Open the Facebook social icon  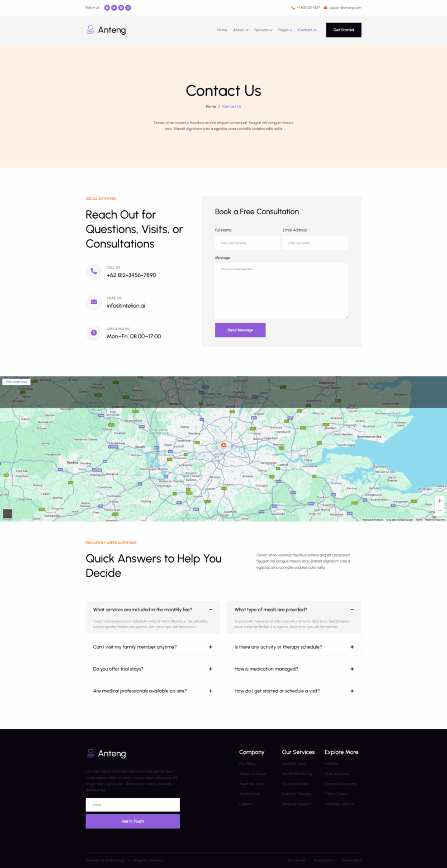coord(107,8)
